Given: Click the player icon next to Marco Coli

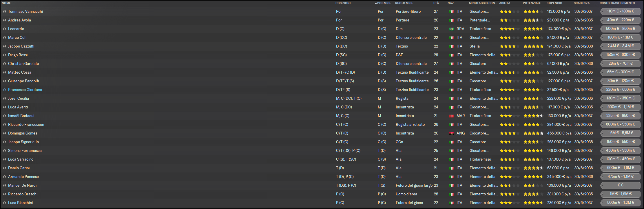Looking at the screenshot, I should [5, 38].
